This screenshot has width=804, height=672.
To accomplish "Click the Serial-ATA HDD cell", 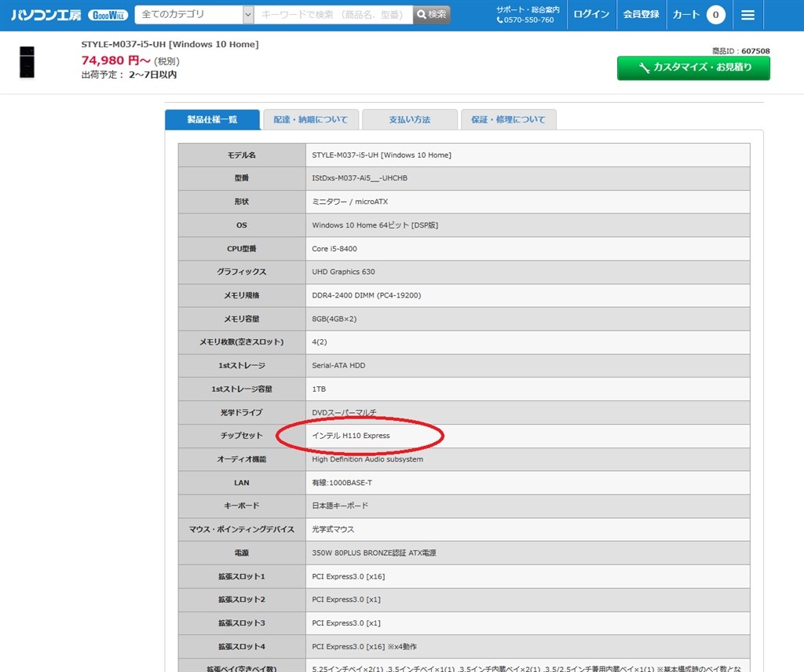I will pyautogui.click(x=528, y=366).
